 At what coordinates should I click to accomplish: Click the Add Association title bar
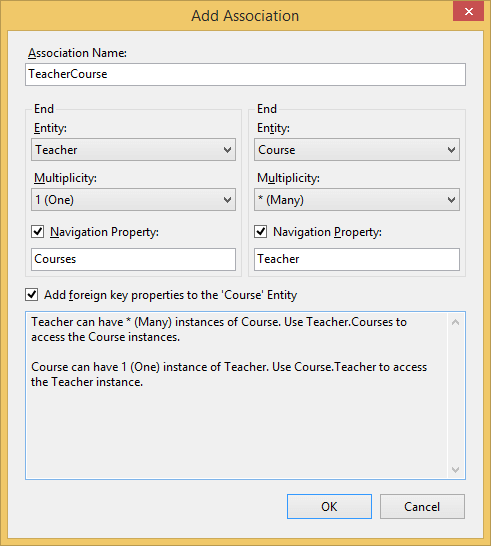pos(245,16)
